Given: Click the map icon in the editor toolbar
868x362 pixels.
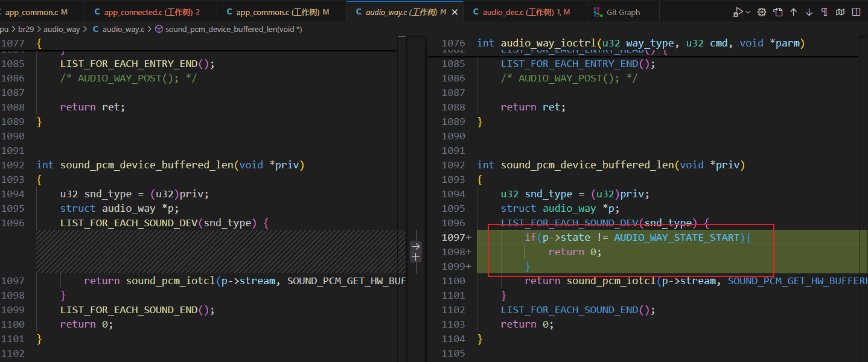Looking at the screenshot, I should point(840,12).
